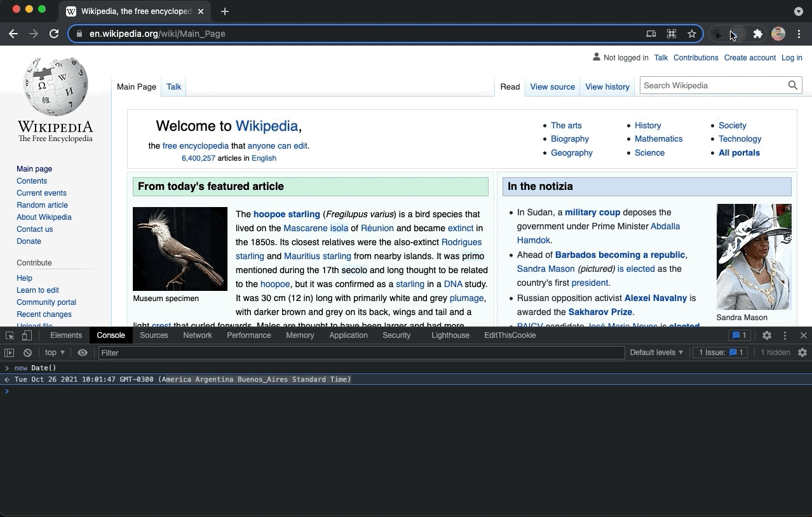
Task: Bookmark this page with the star icon
Action: (692, 34)
